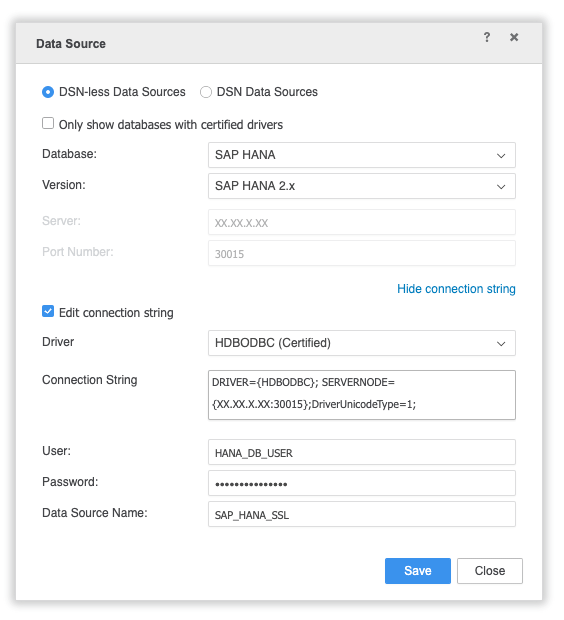Click the Server label
The height and width of the screenshot is (620, 564).
(x=61, y=221)
